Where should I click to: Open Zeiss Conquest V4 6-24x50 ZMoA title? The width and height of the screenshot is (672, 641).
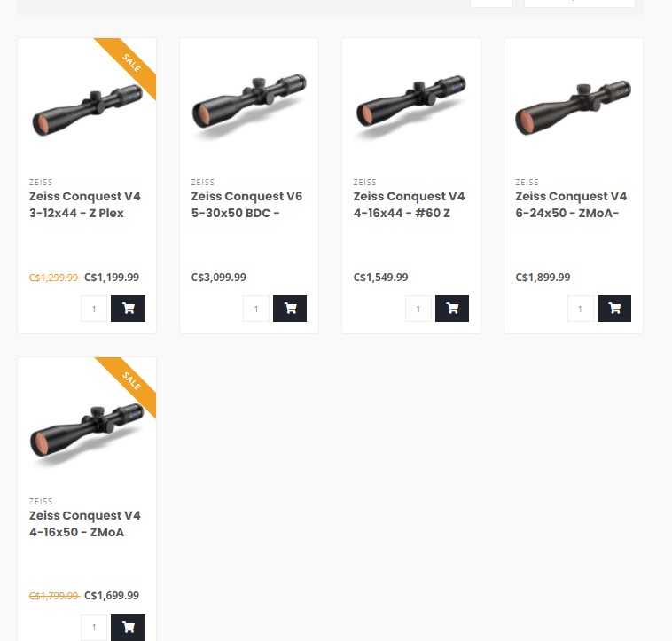(x=571, y=205)
